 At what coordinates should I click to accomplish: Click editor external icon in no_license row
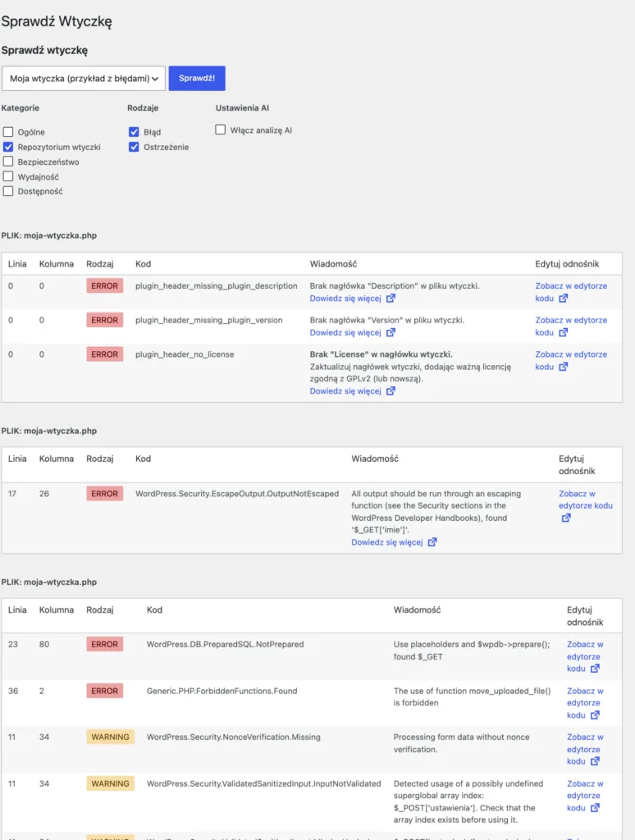(563, 367)
